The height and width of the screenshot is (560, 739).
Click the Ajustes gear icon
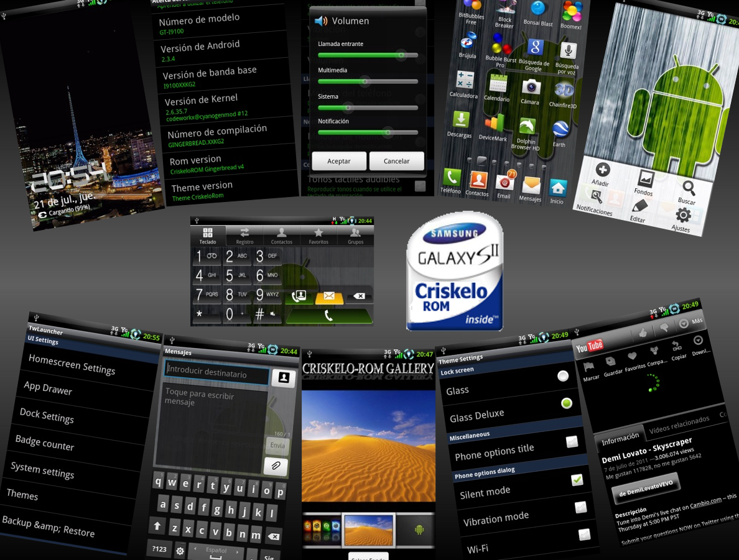tap(683, 216)
